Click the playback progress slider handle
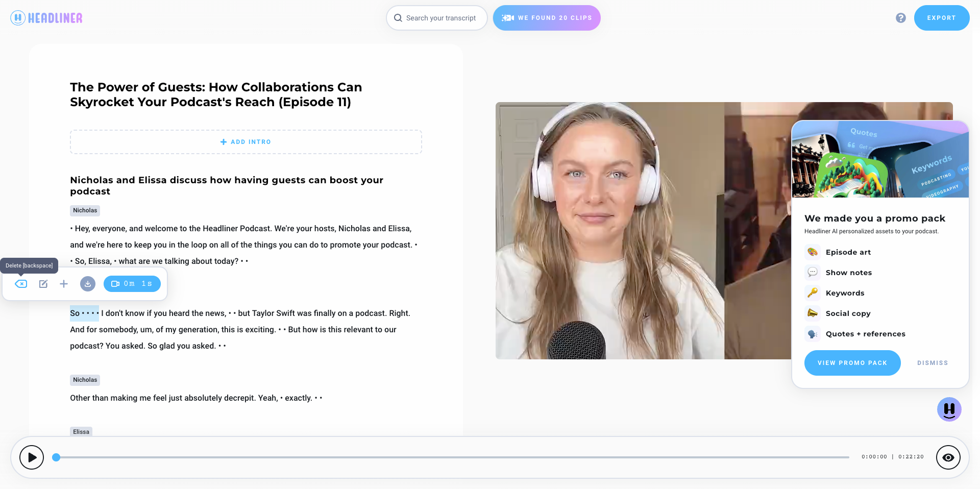The width and height of the screenshot is (980, 489). coord(56,457)
